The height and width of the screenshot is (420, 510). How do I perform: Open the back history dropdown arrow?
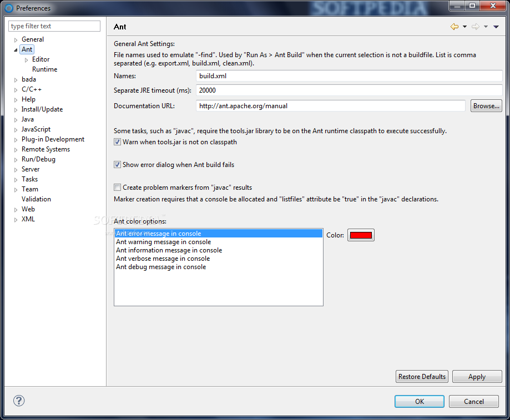click(465, 27)
